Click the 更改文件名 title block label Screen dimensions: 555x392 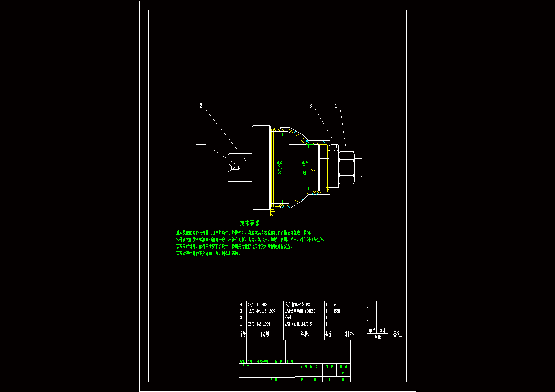(262, 361)
